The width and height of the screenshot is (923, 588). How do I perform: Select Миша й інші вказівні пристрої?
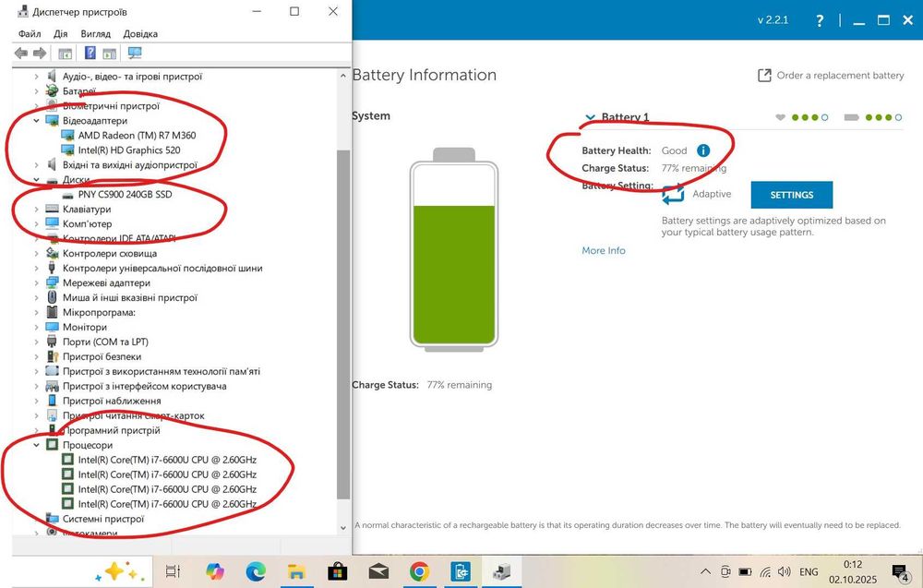pos(129,298)
